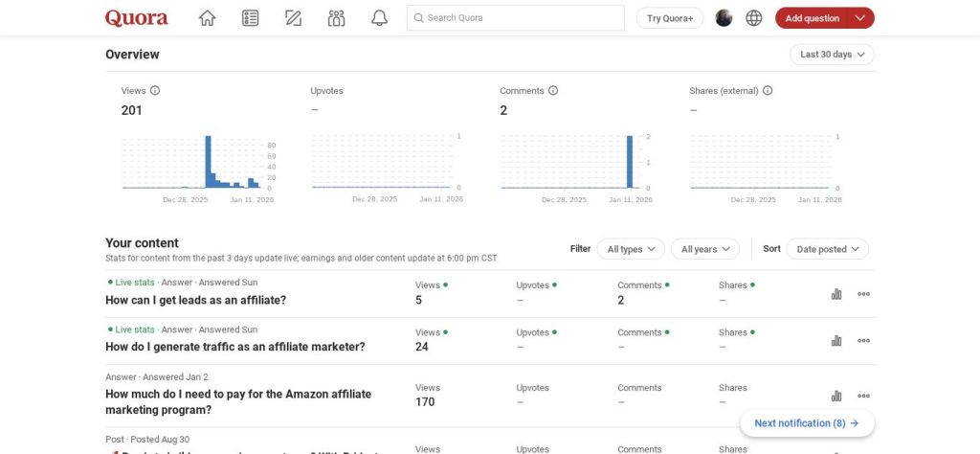Show info tooltip next to Views

point(155,91)
